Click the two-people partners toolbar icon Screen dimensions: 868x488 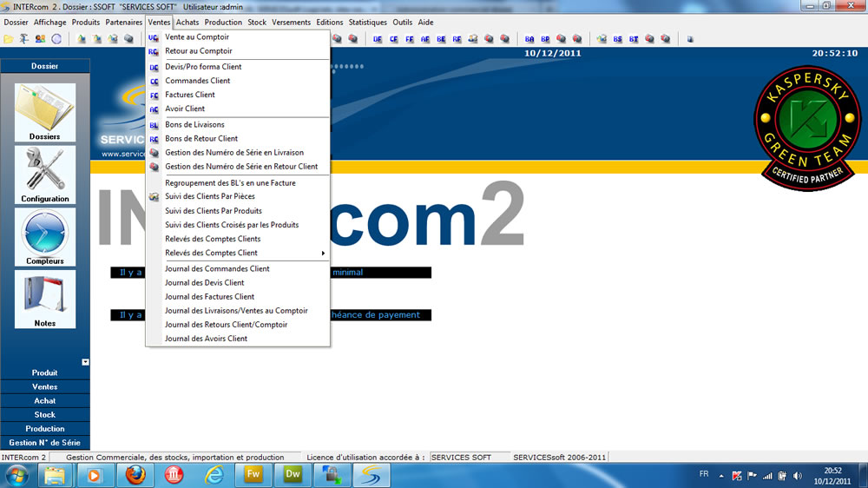coord(40,39)
